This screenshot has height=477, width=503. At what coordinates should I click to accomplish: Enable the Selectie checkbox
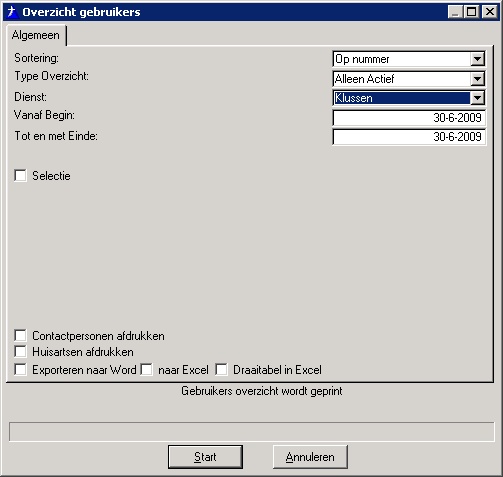pyautogui.click(x=20, y=175)
